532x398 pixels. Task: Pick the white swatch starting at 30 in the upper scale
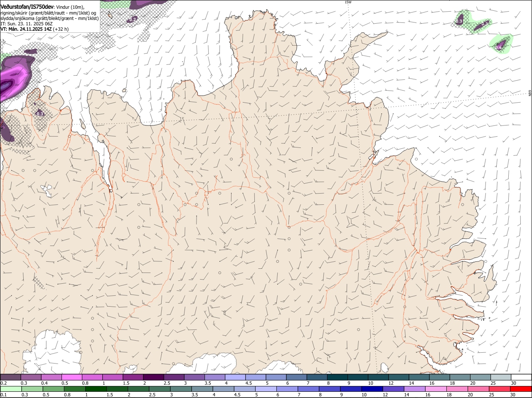(522, 377)
